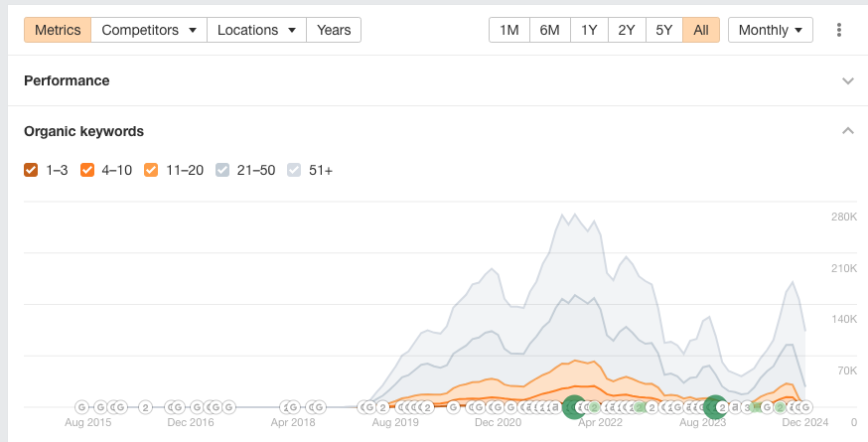Expand the Performance section chevron
The height and width of the screenshot is (442, 868).
tap(848, 80)
